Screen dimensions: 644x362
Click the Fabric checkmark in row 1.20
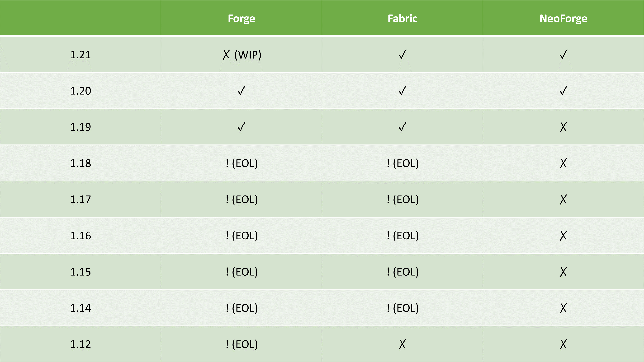pos(402,91)
